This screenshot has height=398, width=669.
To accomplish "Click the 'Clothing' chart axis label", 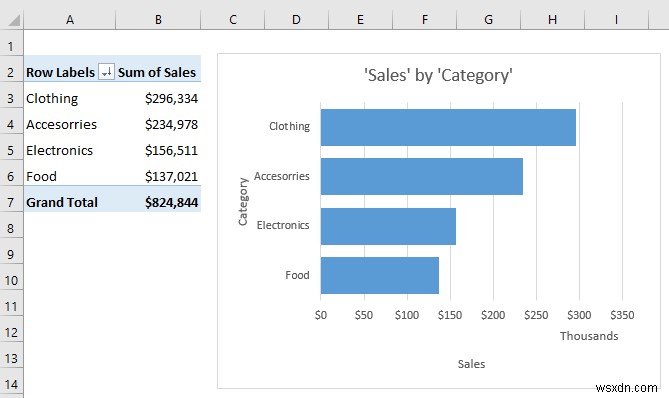I will 289,126.
